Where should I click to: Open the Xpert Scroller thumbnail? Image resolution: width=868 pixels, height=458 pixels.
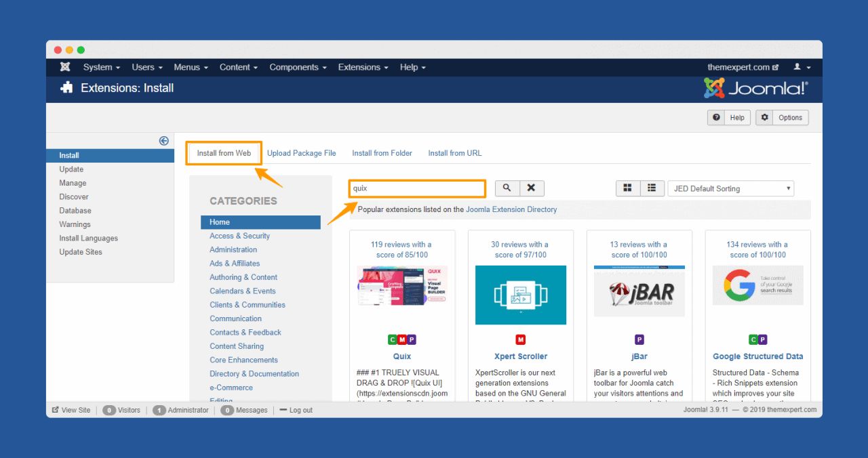tap(521, 295)
